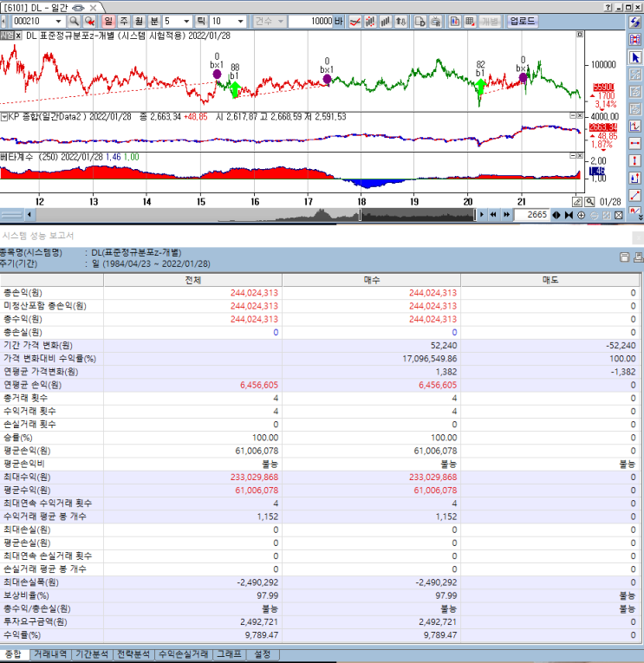Click the save report icon
Viewport: 644px width, 663px height.
[625, 257]
